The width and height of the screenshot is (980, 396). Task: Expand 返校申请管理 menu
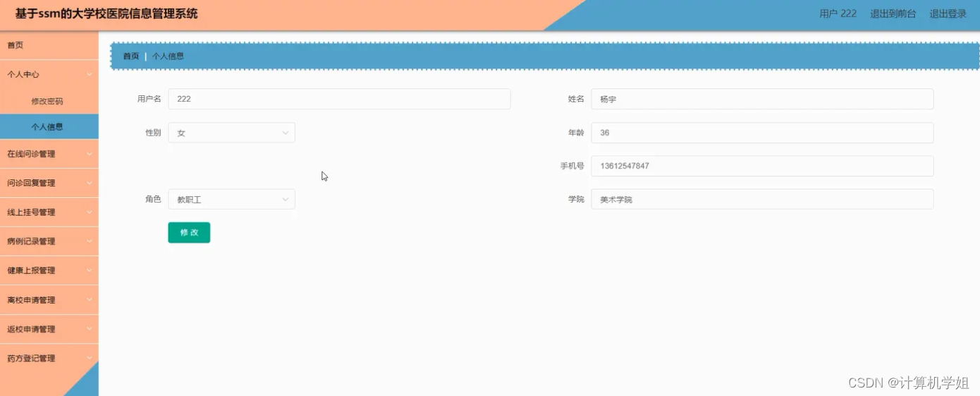[x=49, y=329]
